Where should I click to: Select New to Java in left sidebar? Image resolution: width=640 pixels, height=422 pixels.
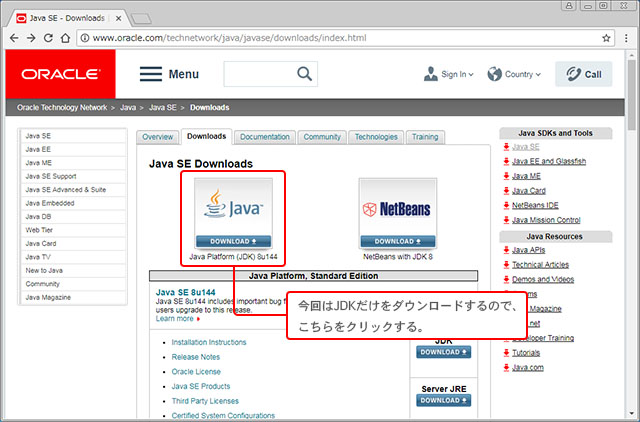73,271
